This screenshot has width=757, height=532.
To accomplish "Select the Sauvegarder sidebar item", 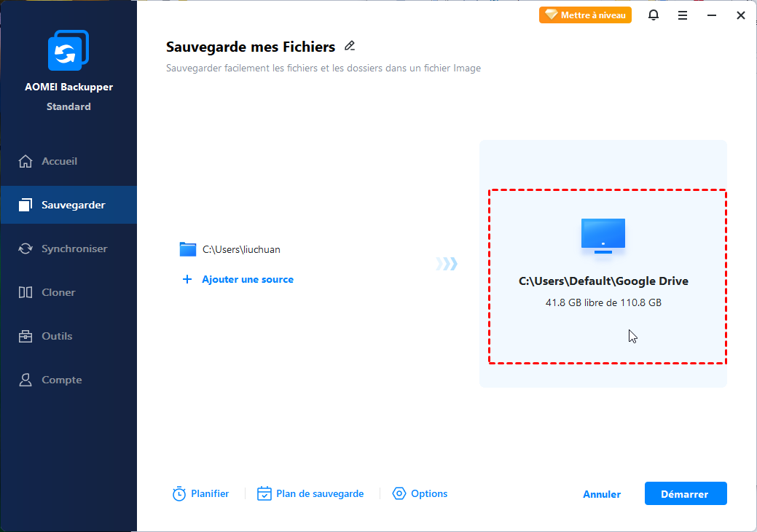I will click(x=68, y=205).
